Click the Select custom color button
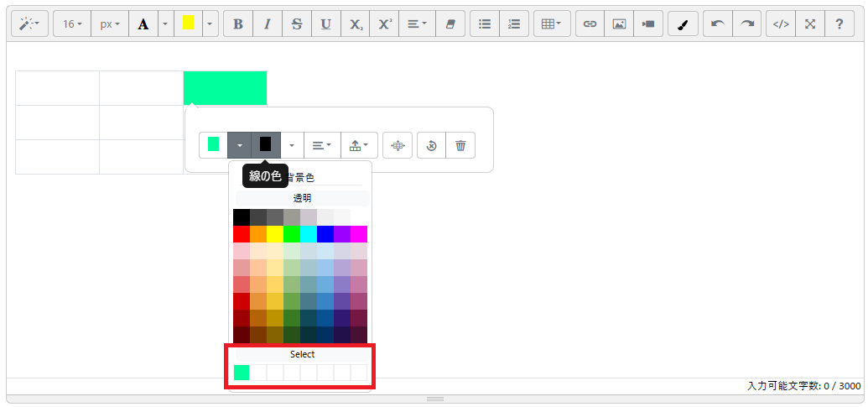 pos(302,354)
